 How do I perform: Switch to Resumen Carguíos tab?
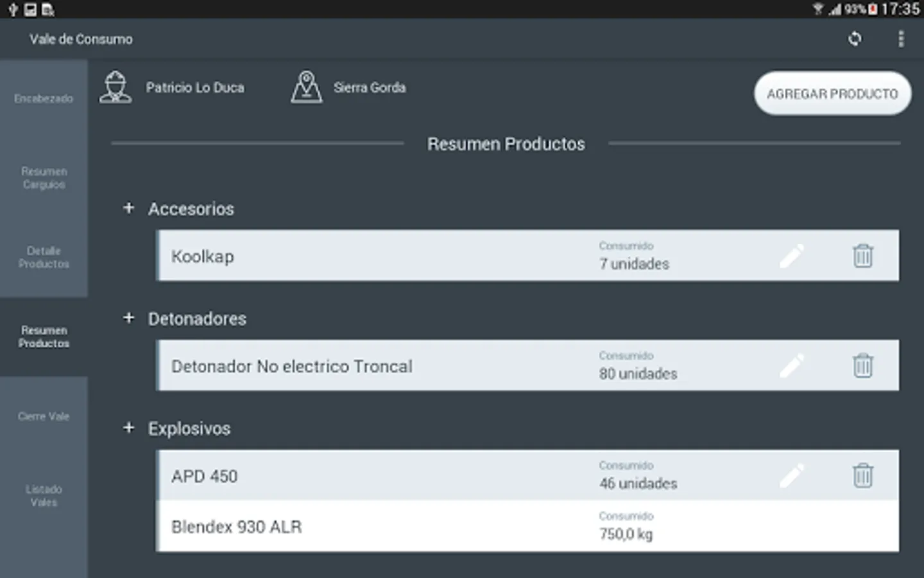[44, 178]
